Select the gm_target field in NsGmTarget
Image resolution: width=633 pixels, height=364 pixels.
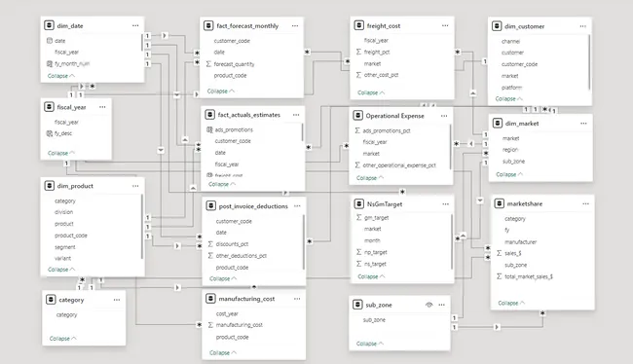tap(376, 217)
